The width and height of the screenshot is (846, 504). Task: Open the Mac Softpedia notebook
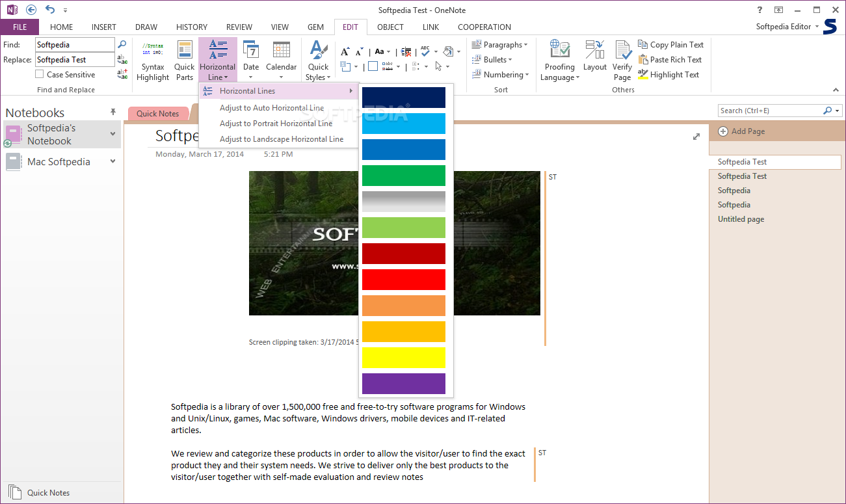(59, 162)
